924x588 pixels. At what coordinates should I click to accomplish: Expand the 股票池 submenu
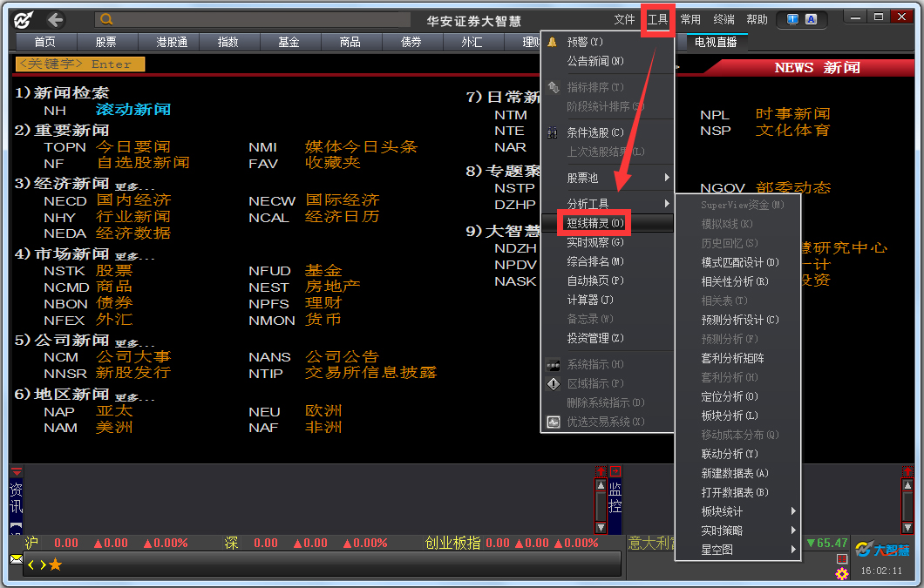[x=607, y=178]
